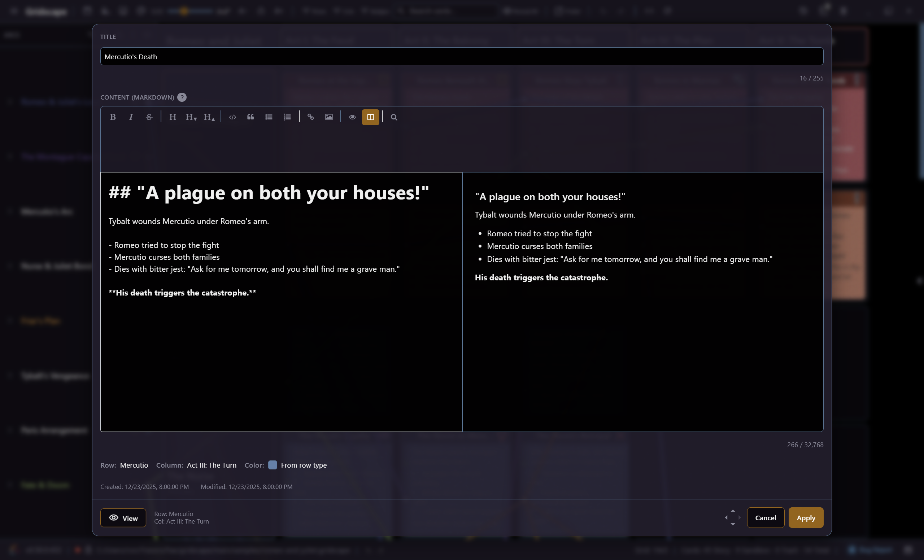Insert a heading with the H icon

[x=173, y=117]
